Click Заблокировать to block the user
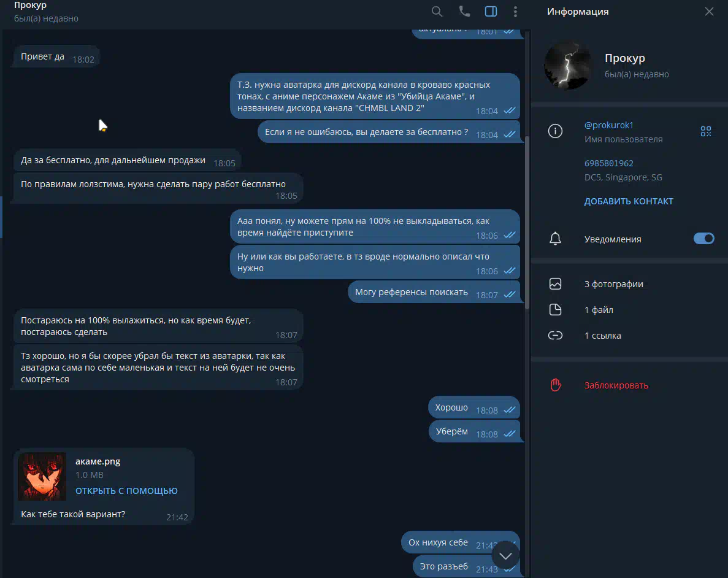The height and width of the screenshot is (578, 728). (616, 385)
